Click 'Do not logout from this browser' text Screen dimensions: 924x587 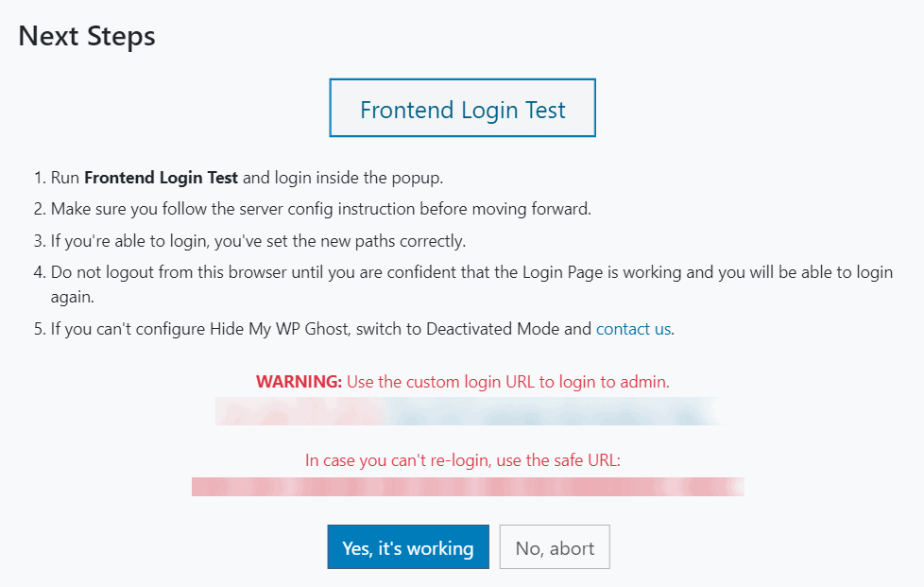pyautogui.click(x=161, y=272)
